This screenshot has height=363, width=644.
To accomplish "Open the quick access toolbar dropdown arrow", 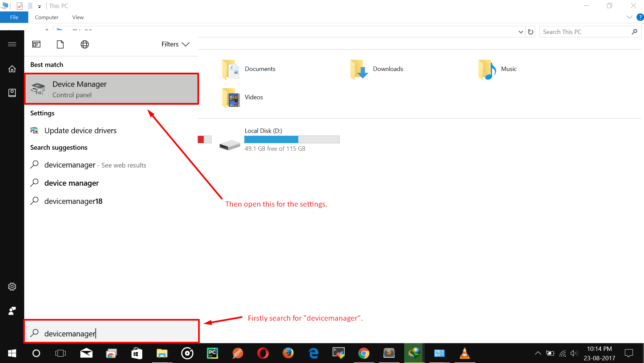I will click(x=39, y=6).
